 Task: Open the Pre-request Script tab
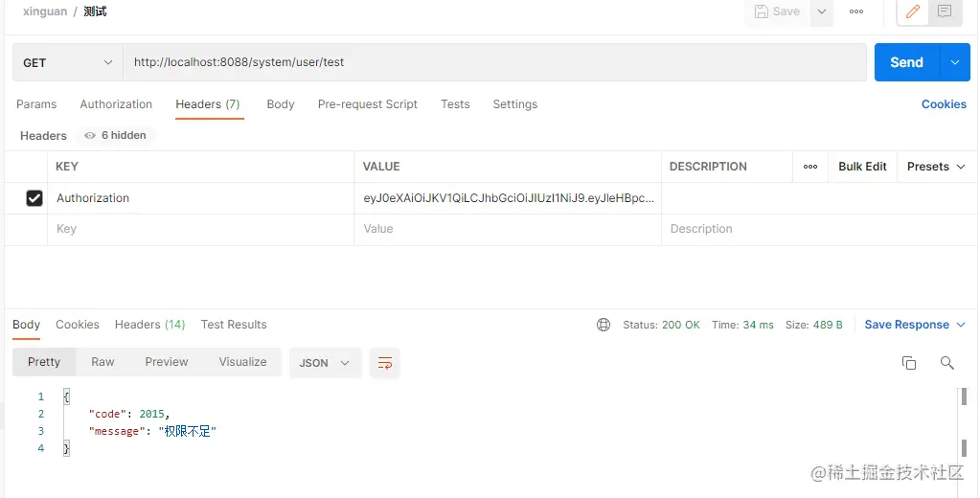click(368, 104)
